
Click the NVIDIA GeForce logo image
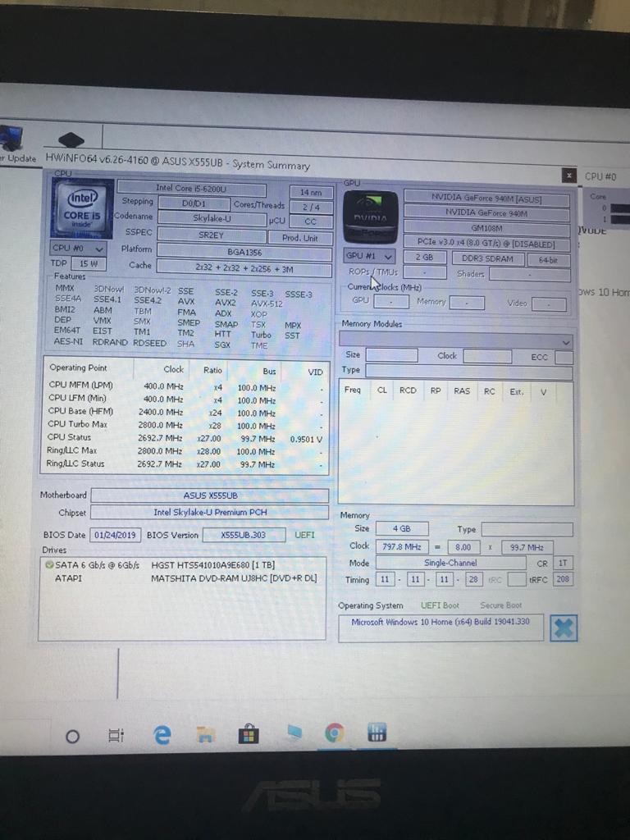(x=370, y=217)
